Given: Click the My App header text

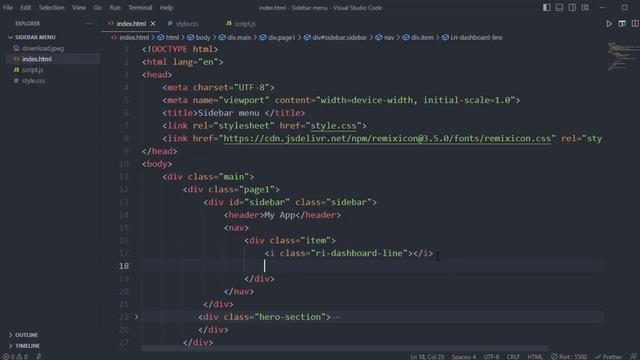Looking at the screenshot, I should [280, 215].
